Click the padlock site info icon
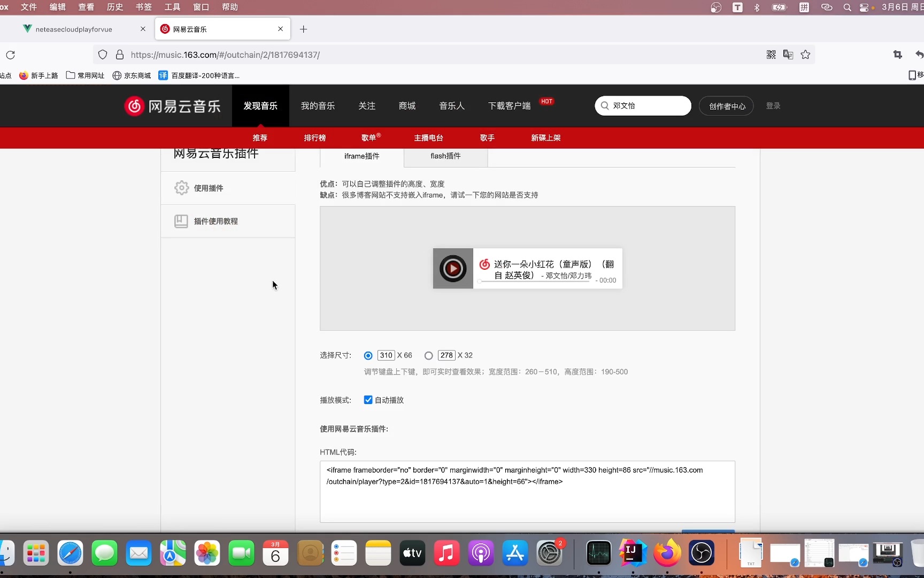 (x=120, y=55)
